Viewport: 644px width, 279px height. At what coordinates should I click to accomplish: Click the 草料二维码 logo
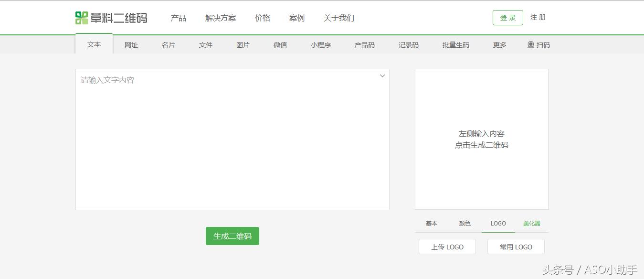pos(111,17)
